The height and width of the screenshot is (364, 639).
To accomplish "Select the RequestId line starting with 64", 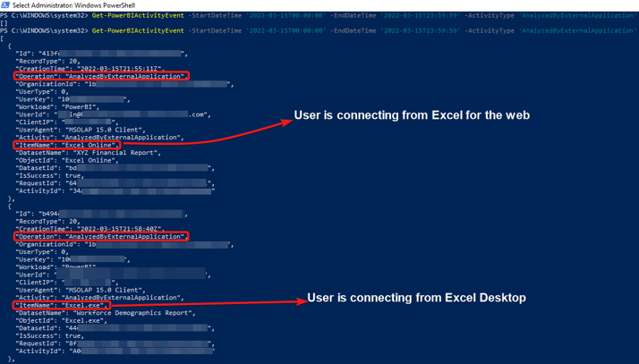I will pos(115,183).
